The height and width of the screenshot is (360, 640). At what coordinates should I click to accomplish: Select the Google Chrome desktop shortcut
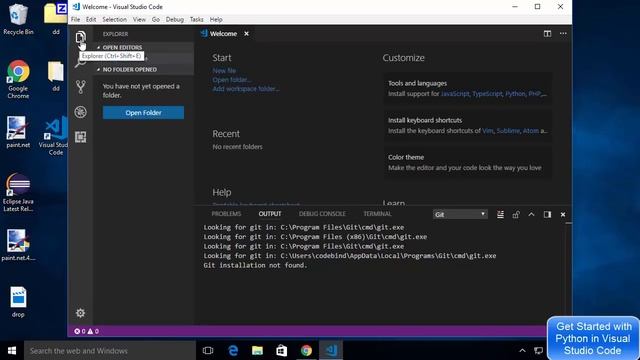(18, 80)
